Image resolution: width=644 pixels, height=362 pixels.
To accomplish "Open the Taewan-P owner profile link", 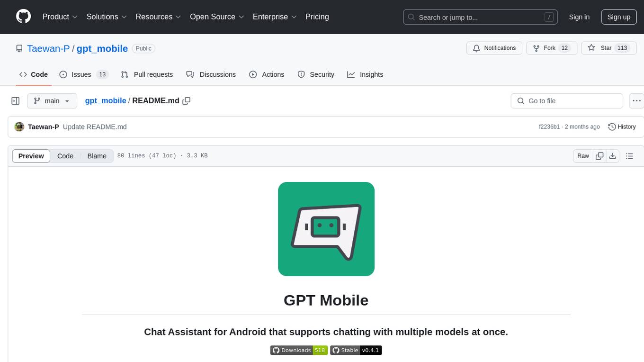I will click(48, 48).
